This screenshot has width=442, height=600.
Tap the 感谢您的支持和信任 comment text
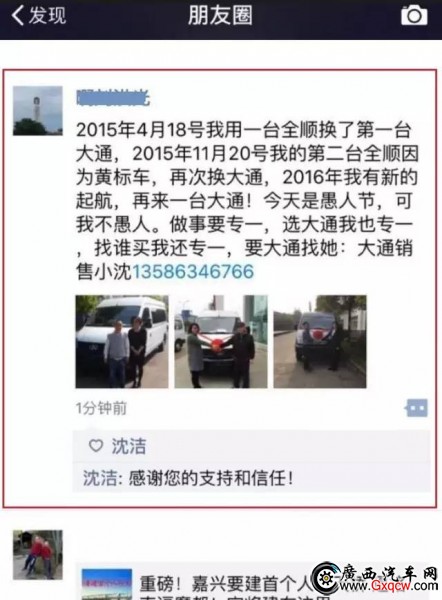pyautogui.click(x=211, y=478)
